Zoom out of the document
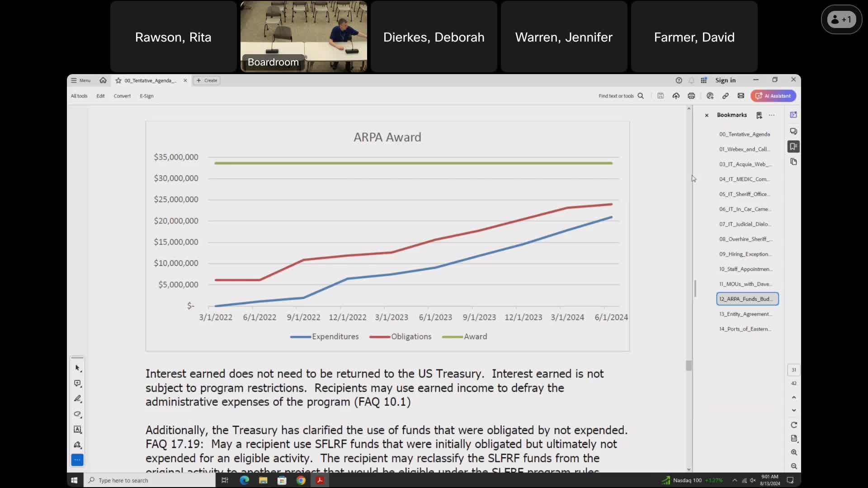 (x=794, y=466)
